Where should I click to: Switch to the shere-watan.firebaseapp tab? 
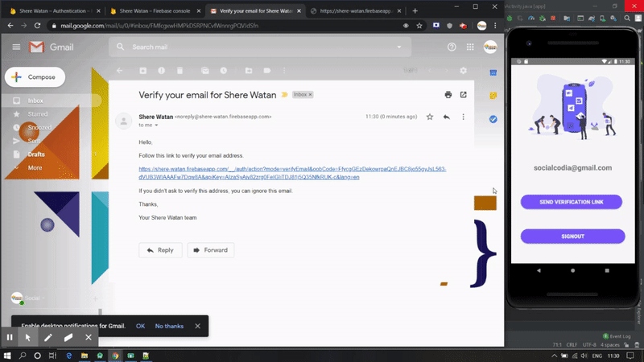pos(355,11)
